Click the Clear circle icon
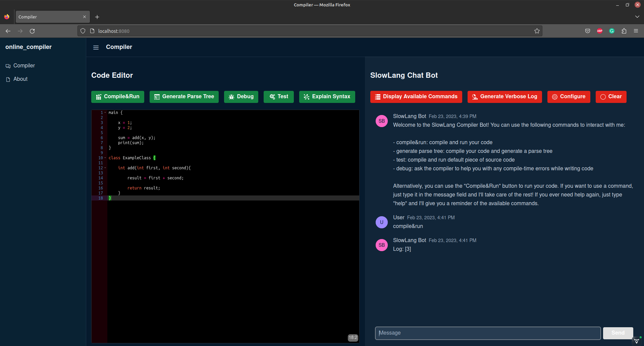The image size is (644, 346). (603, 97)
